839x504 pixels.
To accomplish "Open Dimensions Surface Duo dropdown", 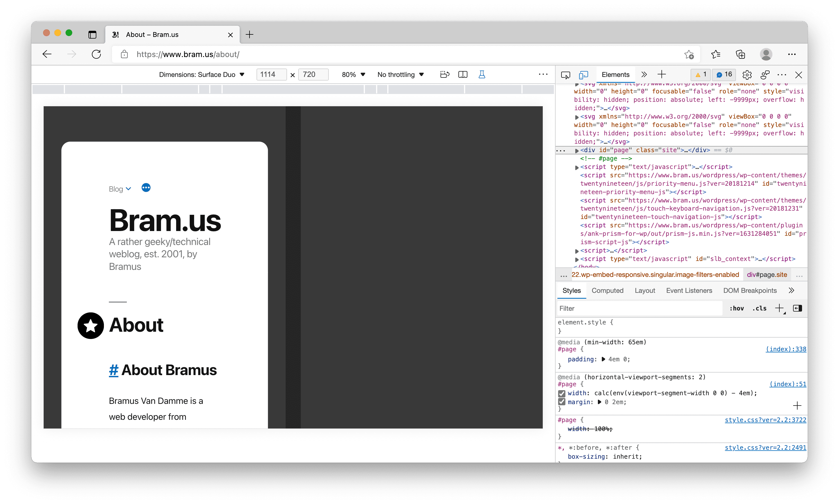I will click(x=201, y=74).
